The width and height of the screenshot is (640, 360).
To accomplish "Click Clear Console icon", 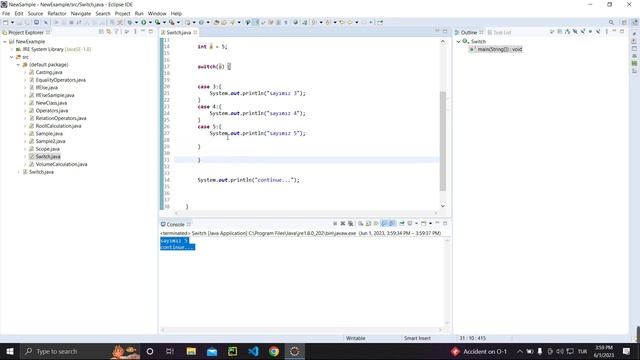I will coord(360,223).
